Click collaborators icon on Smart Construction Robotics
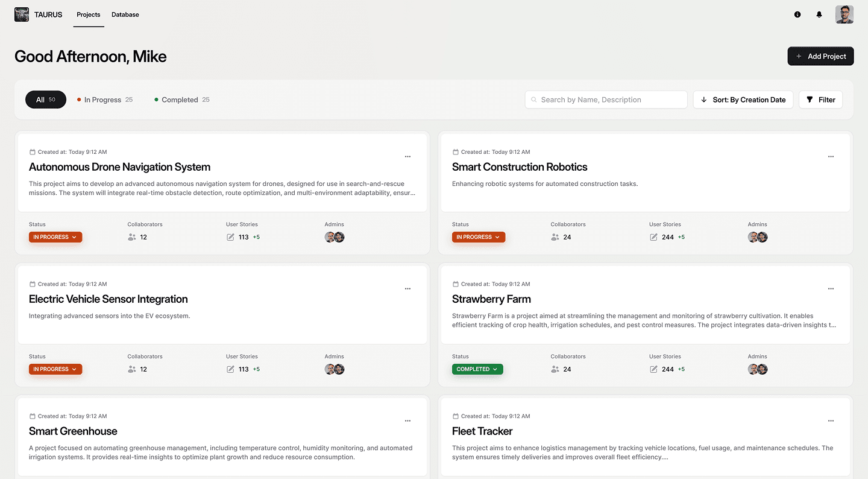Viewport: 868px width, 479px height. (555, 237)
